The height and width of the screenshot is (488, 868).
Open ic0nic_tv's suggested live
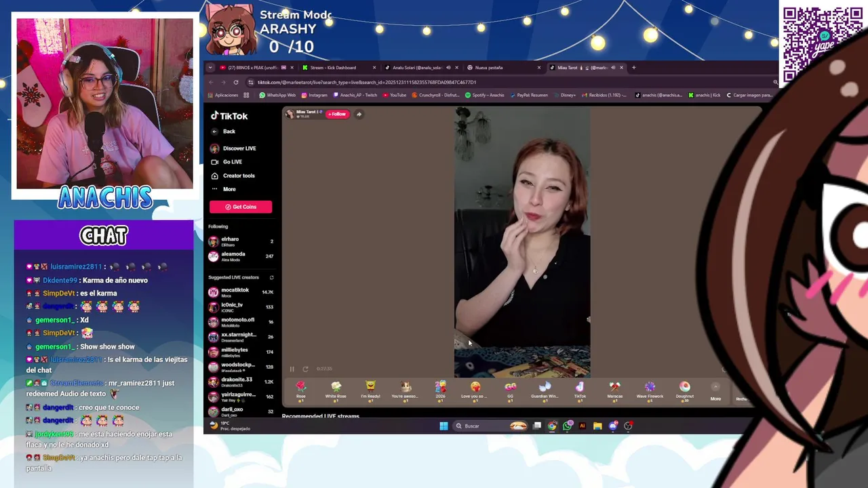(x=241, y=307)
